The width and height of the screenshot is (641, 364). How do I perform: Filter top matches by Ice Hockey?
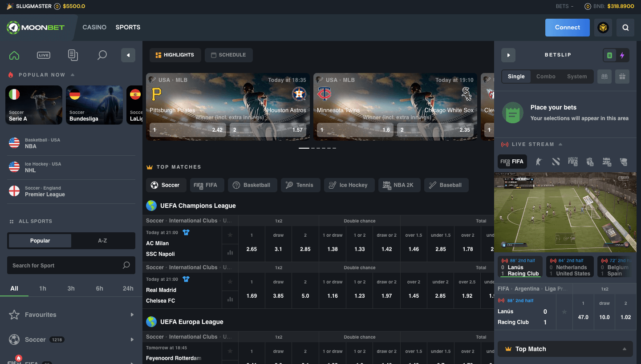click(349, 185)
